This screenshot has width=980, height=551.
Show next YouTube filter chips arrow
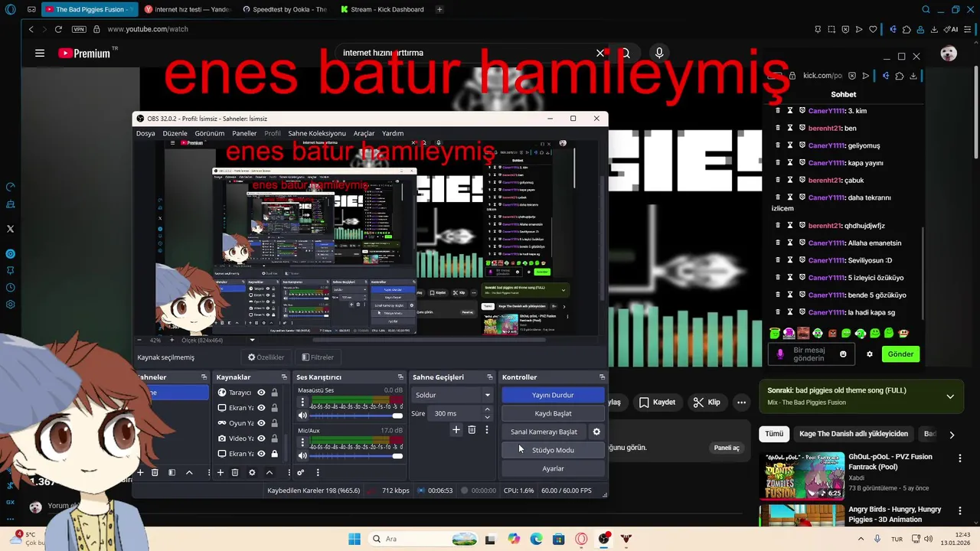952,435
